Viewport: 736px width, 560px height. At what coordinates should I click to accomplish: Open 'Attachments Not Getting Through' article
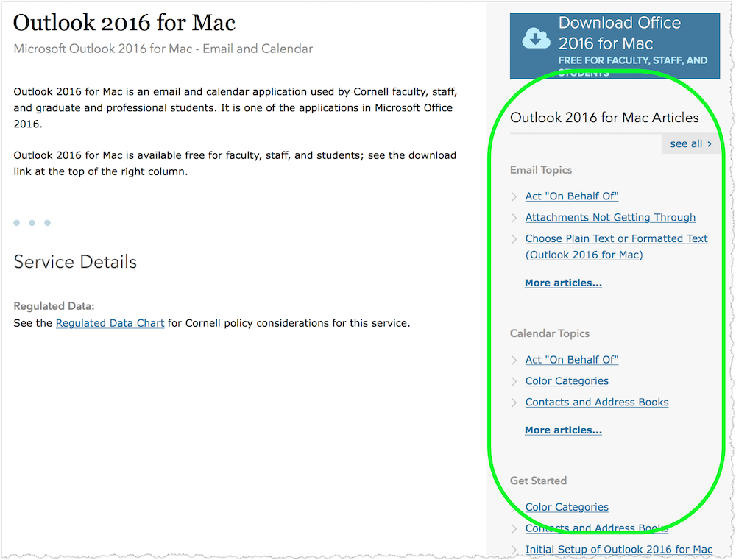610,217
